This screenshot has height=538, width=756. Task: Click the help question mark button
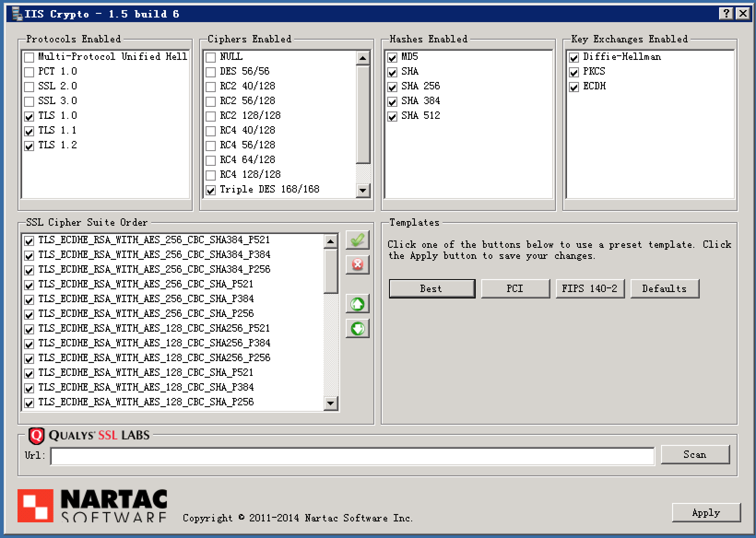click(x=726, y=13)
